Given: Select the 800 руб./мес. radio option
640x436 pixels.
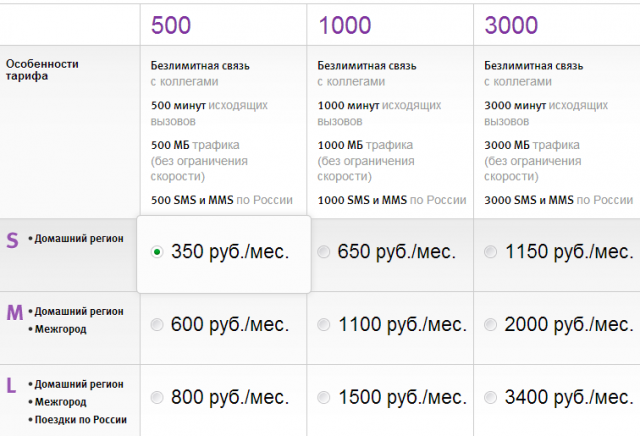Looking at the screenshot, I should coord(157,399).
